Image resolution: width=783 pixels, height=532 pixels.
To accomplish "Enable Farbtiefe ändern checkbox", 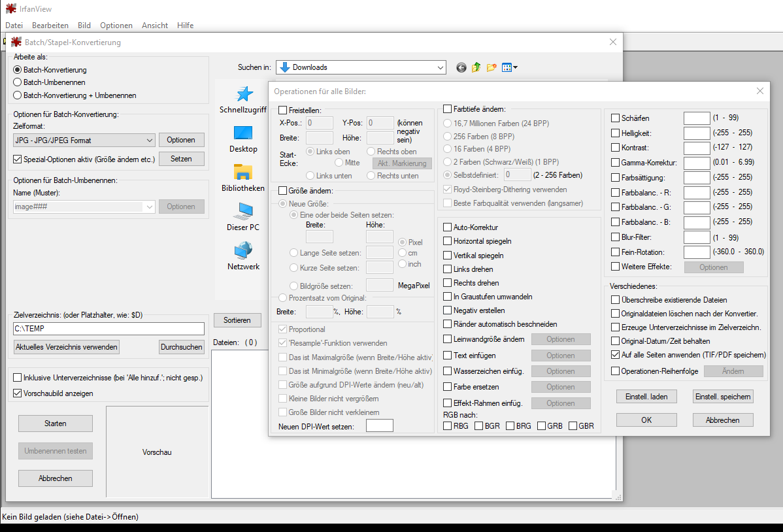I will [448, 109].
